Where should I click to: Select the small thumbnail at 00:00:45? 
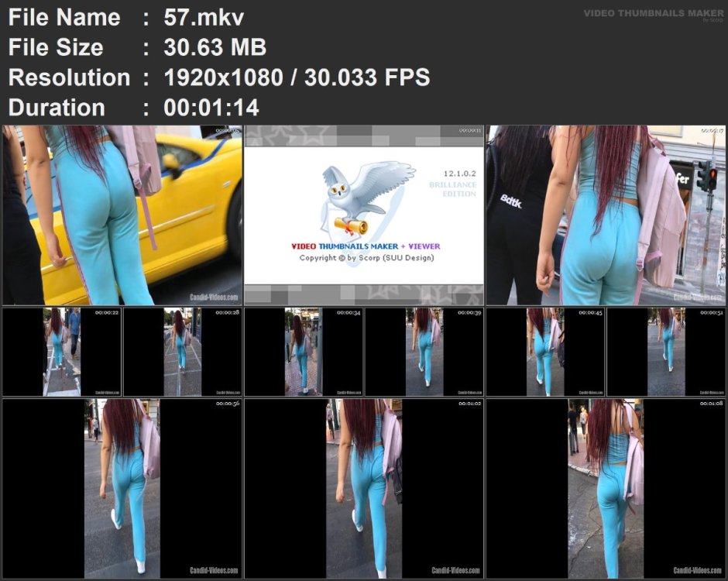tap(545, 352)
